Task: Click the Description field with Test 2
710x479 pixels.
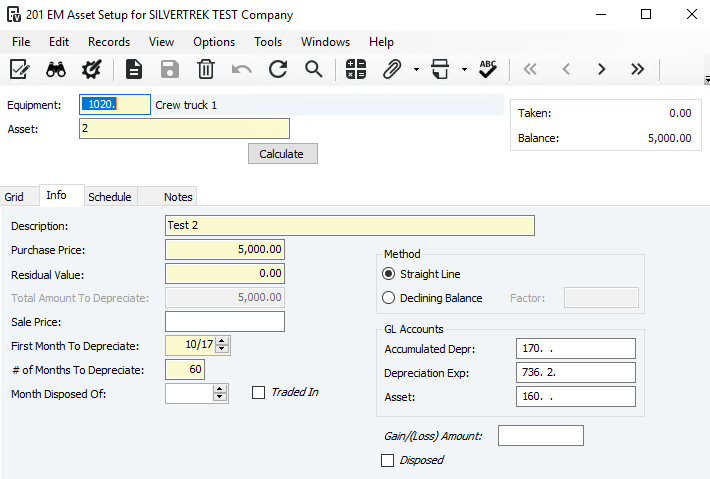Action: click(x=350, y=225)
